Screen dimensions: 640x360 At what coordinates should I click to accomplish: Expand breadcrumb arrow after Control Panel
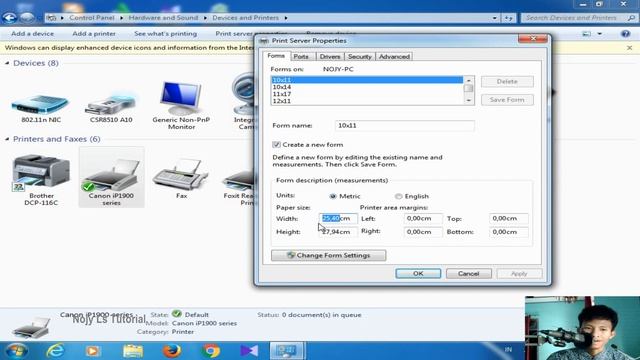(x=122, y=18)
